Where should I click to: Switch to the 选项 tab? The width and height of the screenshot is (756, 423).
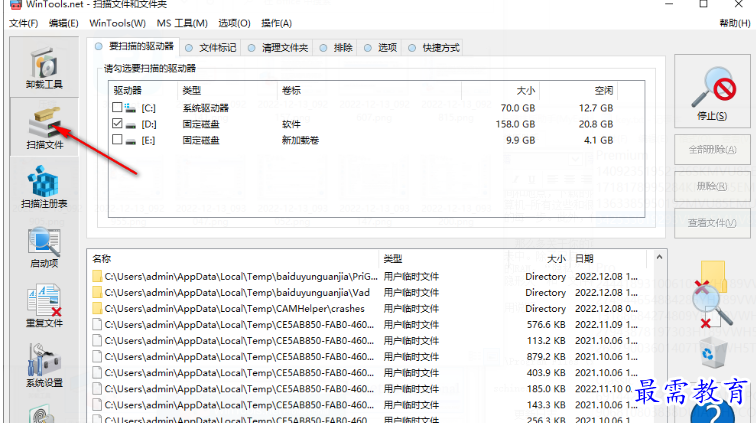[x=381, y=48]
